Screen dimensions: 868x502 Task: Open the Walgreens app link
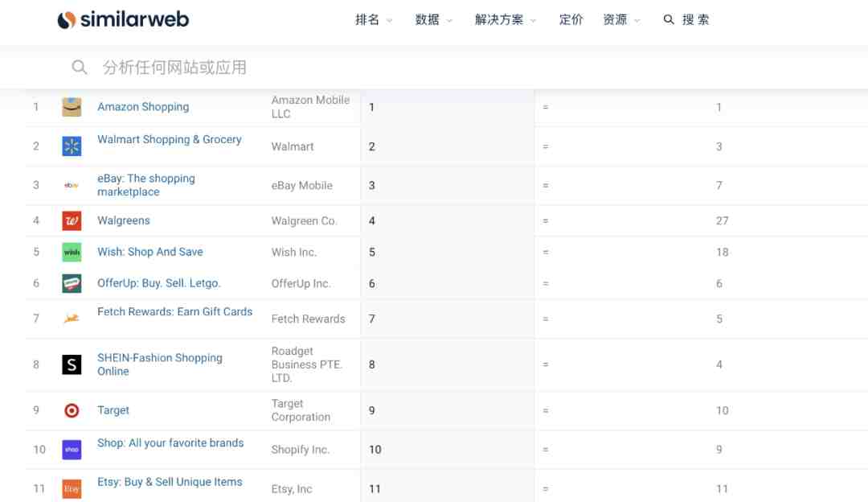click(x=124, y=220)
